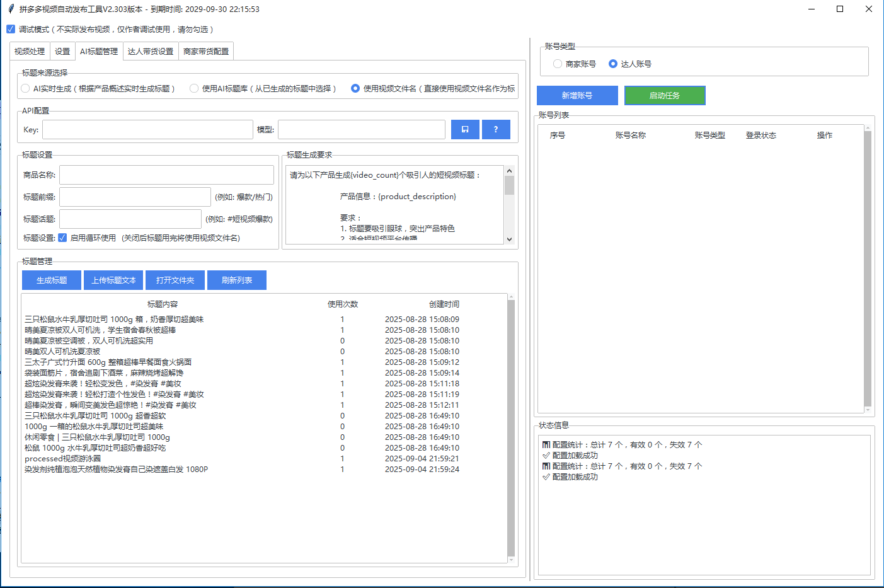Switch to the 商家带货配置 tab
This screenshot has height=588, width=884.
[206, 51]
